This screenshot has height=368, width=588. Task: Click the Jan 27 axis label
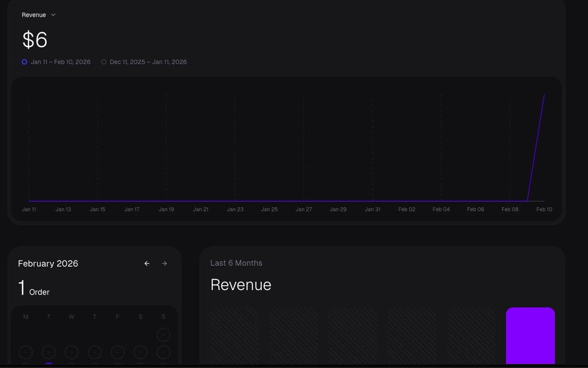click(x=304, y=209)
